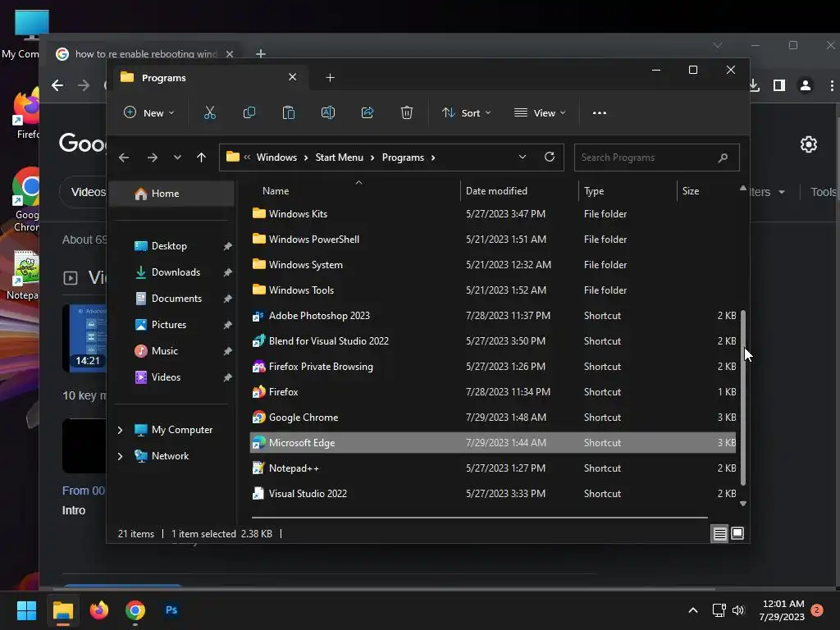Viewport: 840px width, 630px height.
Task: Go back with Explorer's back arrow
Action: 124,157
